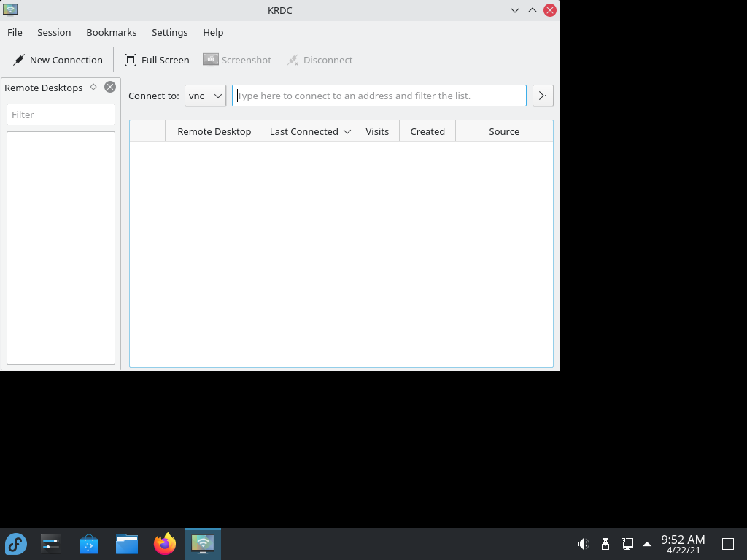Expand the vnc protocol dropdown
This screenshot has height=560, width=747.
(x=205, y=96)
